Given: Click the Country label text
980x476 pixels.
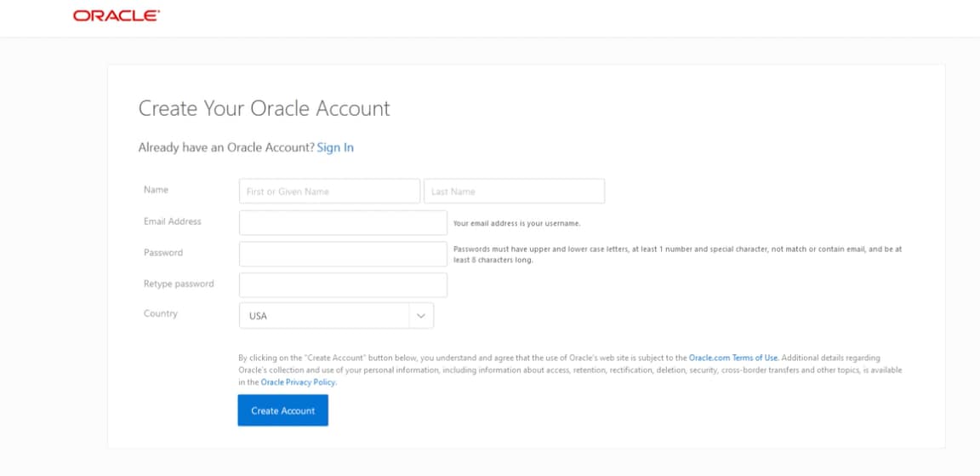Looking at the screenshot, I should pos(161,313).
